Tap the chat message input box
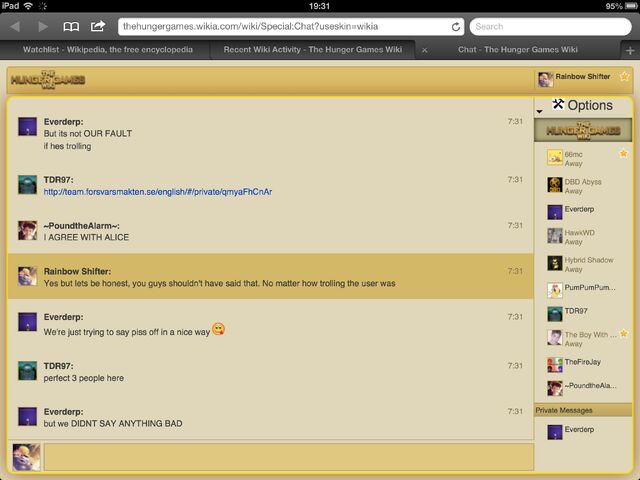The width and height of the screenshot is (640, 480). coord(289,457)
